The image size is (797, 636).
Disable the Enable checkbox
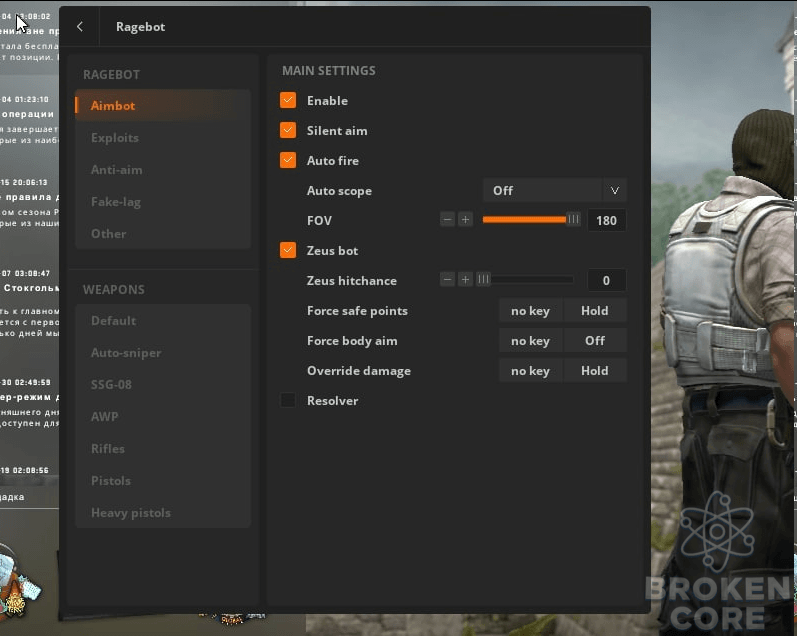point(288,100)
